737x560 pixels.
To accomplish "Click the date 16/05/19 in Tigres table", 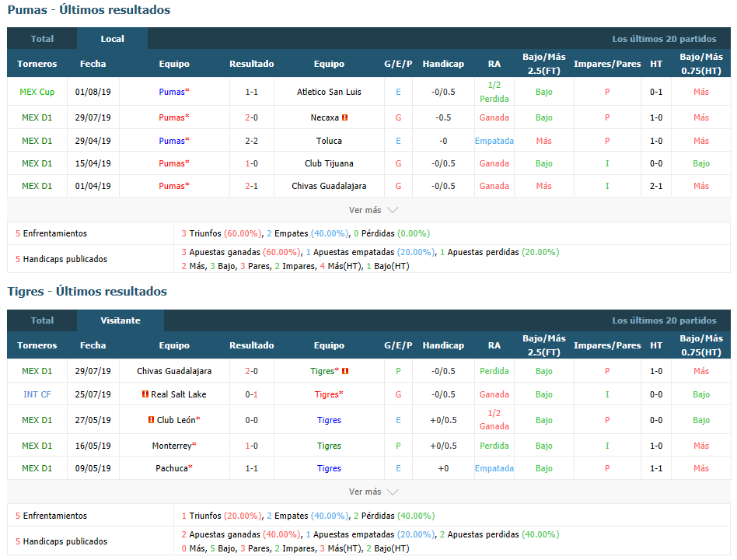I will click(93, 445).
